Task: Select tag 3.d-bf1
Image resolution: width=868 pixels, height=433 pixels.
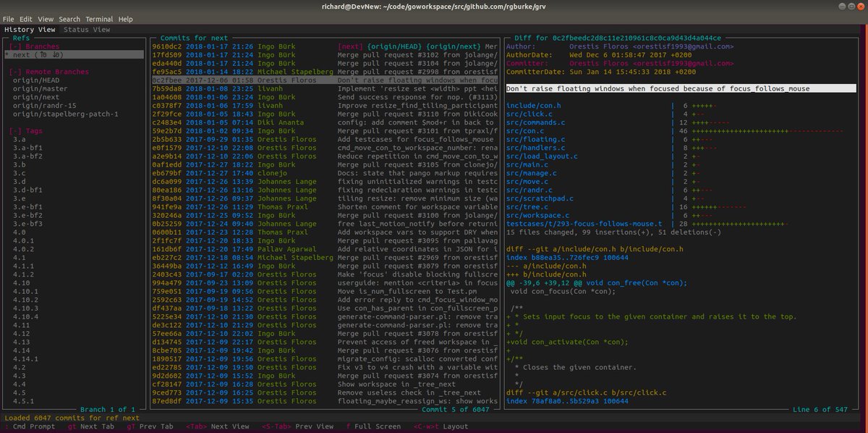Action: click(x=27, y=190)
